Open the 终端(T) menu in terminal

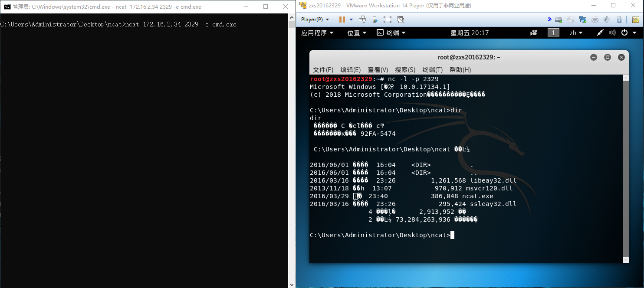(x=433, y=70)
